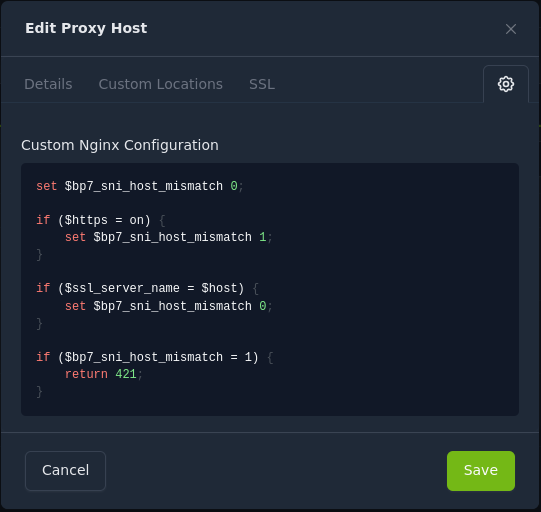Open the Custom Locations tab
Image resolution: width=541 pixels, height=512 pixels.
coord(161,84)
